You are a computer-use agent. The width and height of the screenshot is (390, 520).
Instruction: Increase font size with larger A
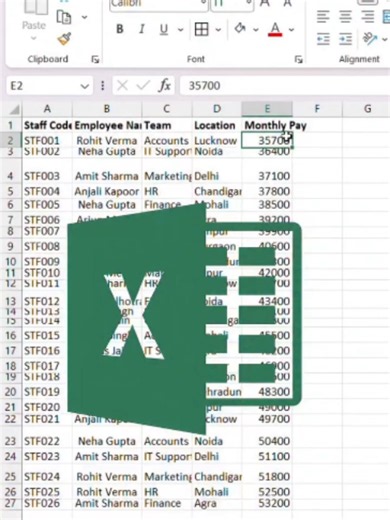click(x=265, y=3)
